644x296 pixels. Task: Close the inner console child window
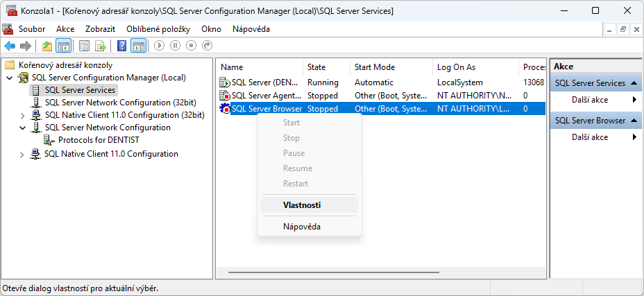(x=636, y=29)
